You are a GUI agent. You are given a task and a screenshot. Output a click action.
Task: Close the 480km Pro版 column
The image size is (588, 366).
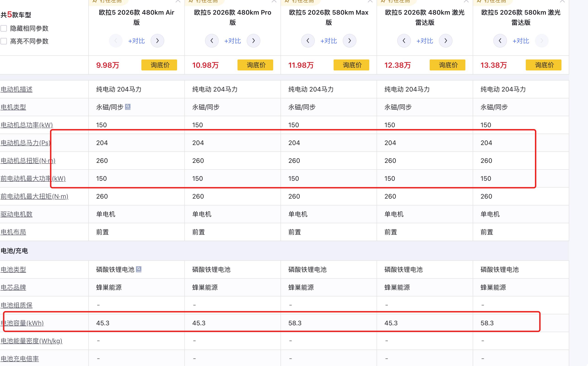[274, 1]
